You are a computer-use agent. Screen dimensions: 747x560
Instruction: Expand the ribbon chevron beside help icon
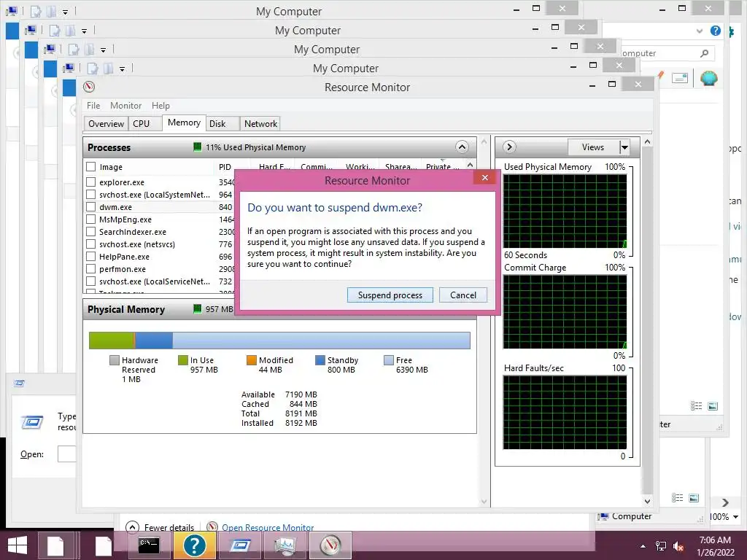[700, 31]
